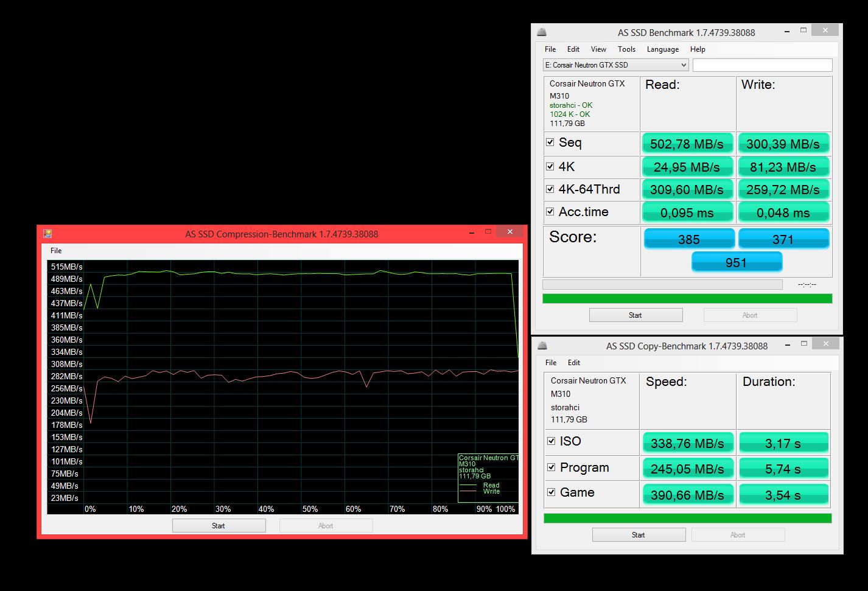The height and width of the screenshot is (591, 868).
Task: Click the 4K-64Thrd read result 309,60 MB/s
Action: point(687,189)
